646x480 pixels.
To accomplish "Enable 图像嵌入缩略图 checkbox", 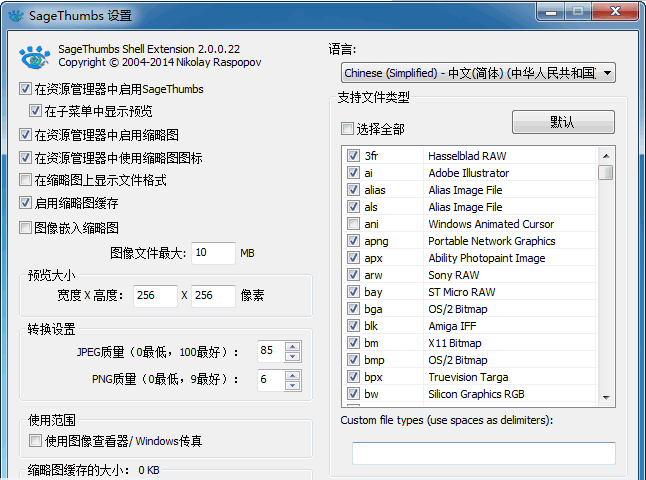I will click(x=25, y=227).
